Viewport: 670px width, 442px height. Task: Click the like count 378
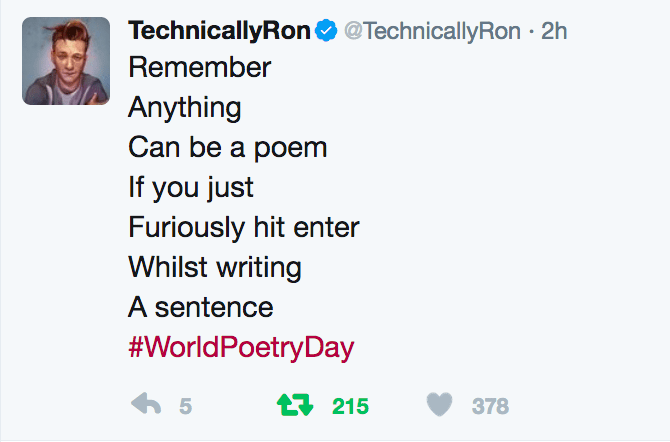point(490,406)
